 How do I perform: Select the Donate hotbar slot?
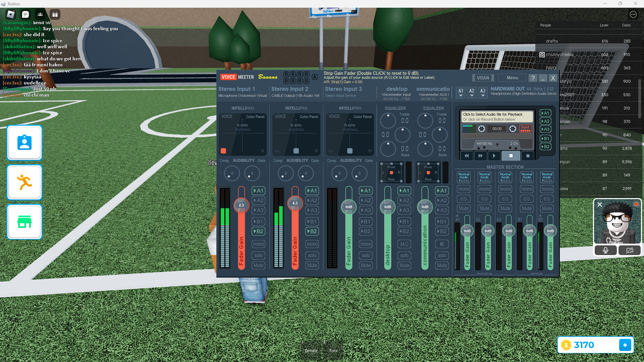tap(311, 351)
